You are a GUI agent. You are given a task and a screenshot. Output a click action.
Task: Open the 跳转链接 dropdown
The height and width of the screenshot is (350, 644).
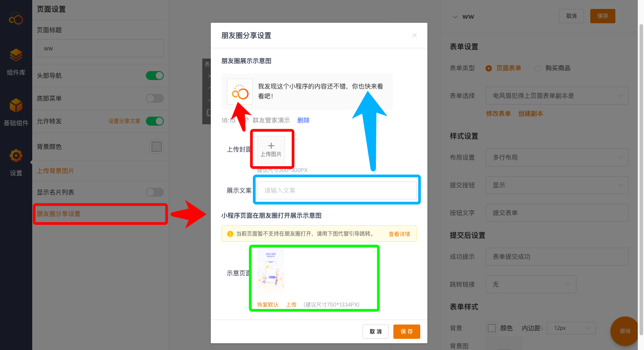530,284
